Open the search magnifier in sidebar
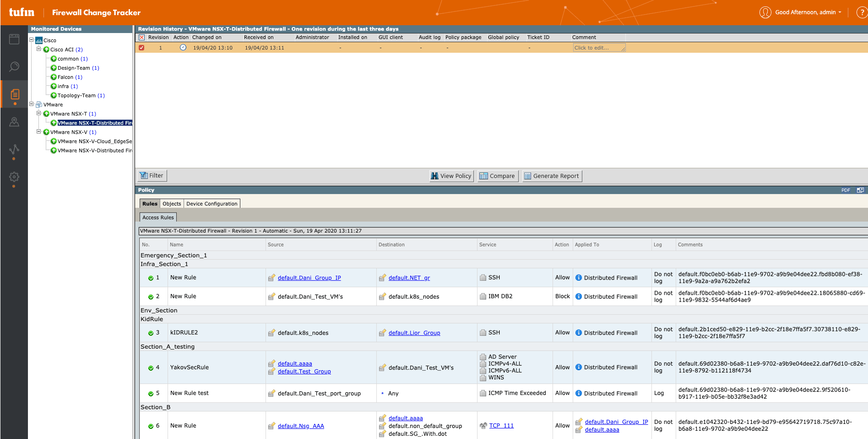This screenshot has width=868, height=439. coord(14,67)
